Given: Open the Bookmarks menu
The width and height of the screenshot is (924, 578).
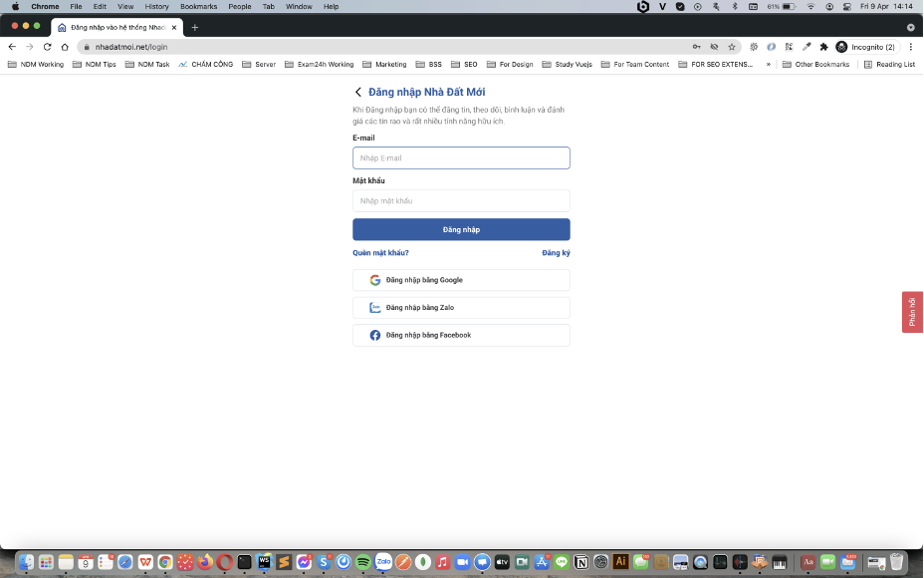Looking at the screenshot, I should [x=198, y=7].
